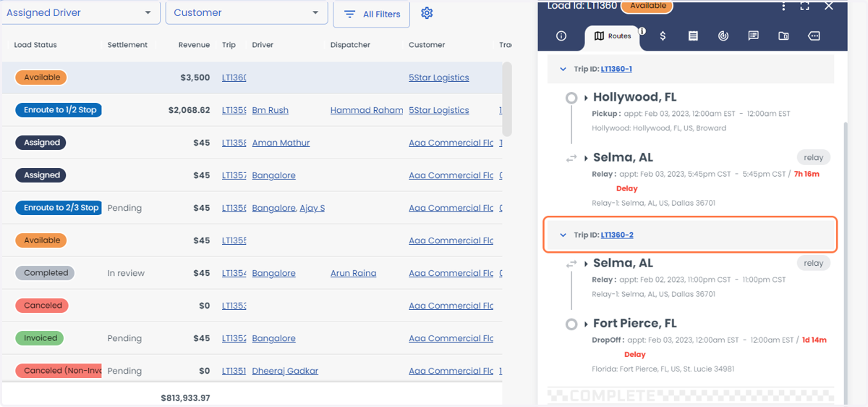The height and width of the screenshot is (407, 868).
Task: Open the messages chat tab icon
Action: (753, 35)
